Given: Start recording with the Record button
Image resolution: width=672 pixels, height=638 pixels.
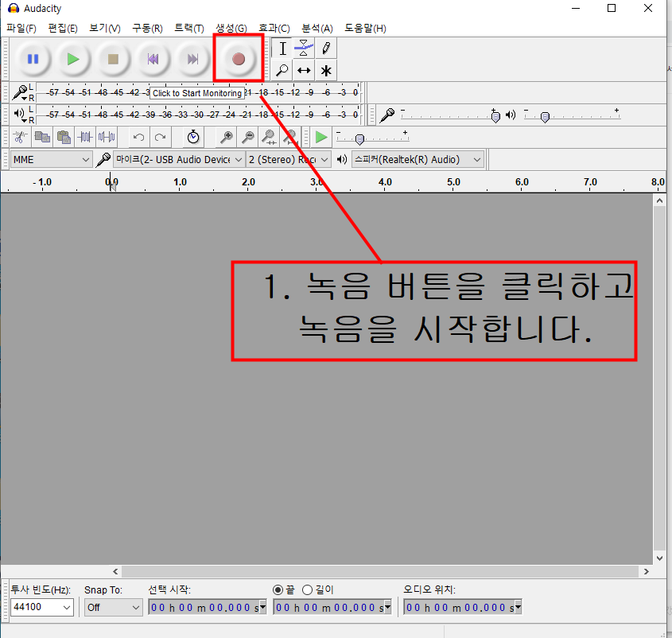Looking at the screenshot, I should pyautogui.click(x=239, y=59).
